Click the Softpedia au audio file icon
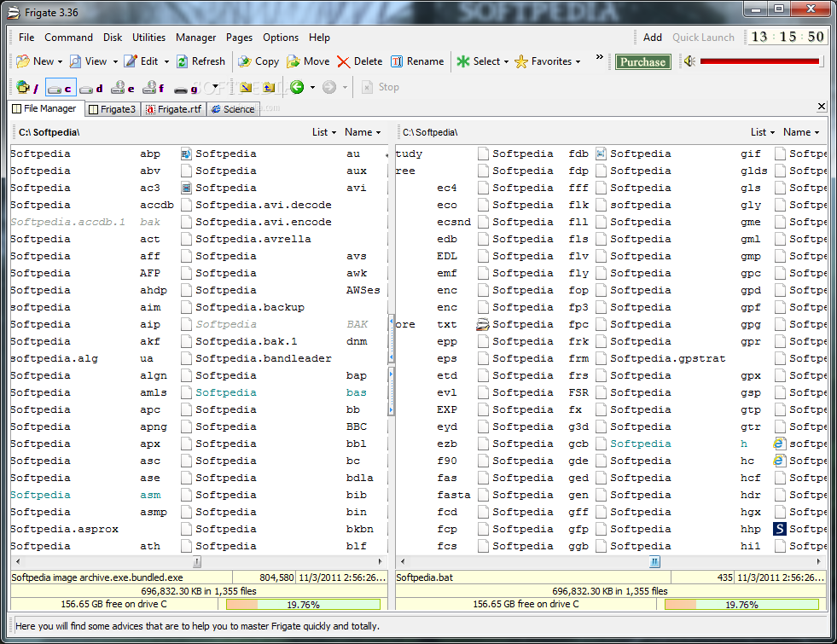Viewport: 837px width, 644px height. [x=186, y=154]
